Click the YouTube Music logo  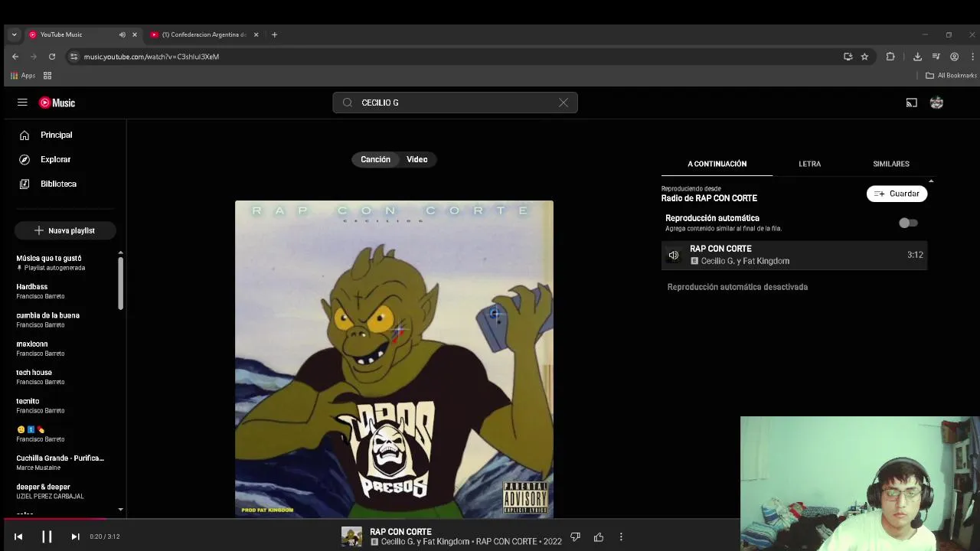(57, 103)
